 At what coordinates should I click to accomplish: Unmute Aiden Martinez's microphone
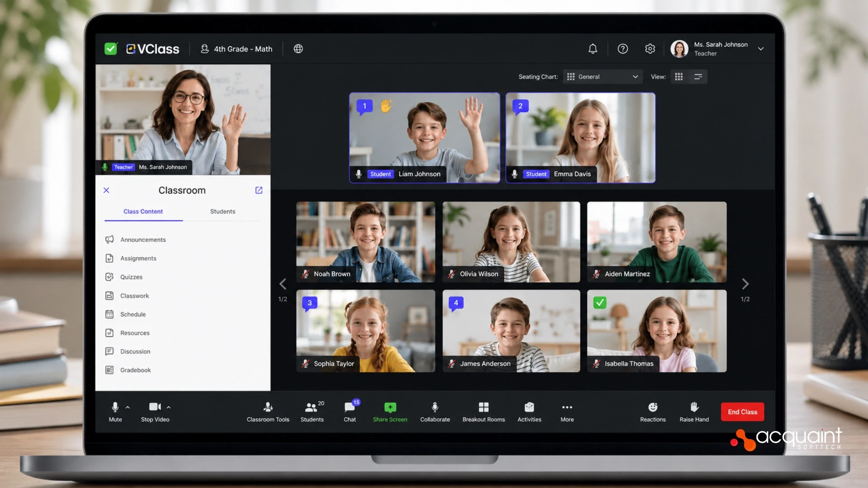(596, 274)
